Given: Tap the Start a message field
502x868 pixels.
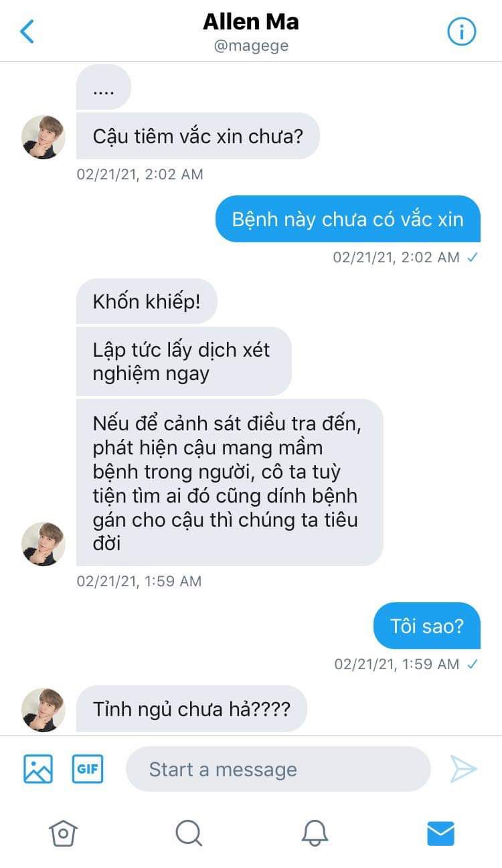Looking at the screenshot, I should coord(278,769).
